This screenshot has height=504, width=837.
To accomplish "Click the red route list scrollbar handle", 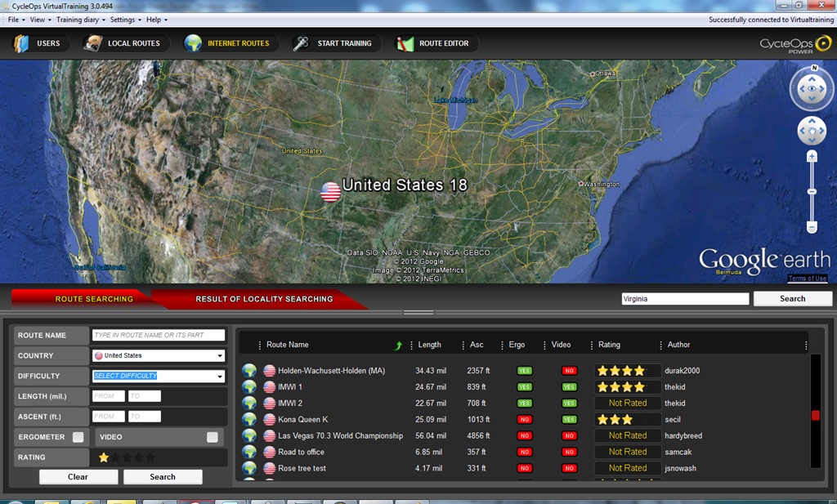I will click(x=815, y=416).
